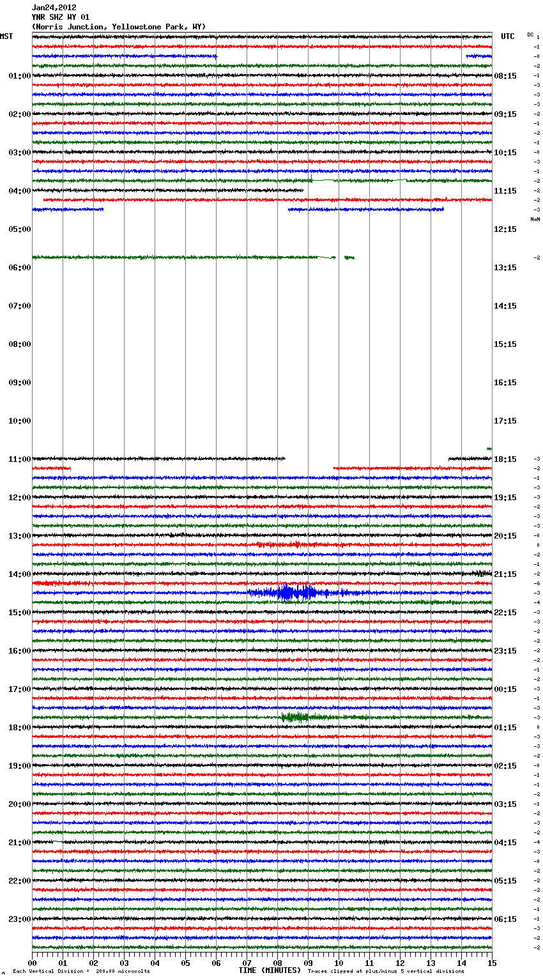Select the 14:00 MST time label

click(x=20, y=574)
